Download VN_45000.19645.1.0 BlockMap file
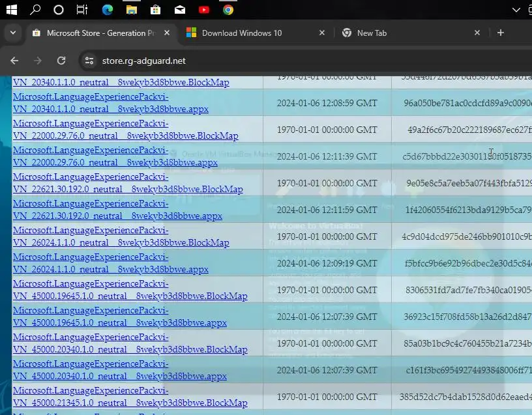The width and height of the screenshot is (532, 415). (x=130, y=290)
